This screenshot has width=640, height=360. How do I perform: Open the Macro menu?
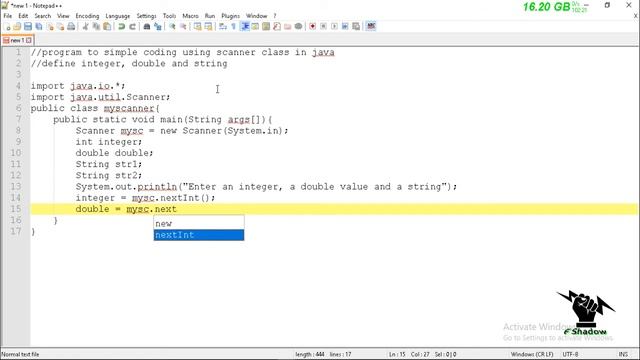190,16
